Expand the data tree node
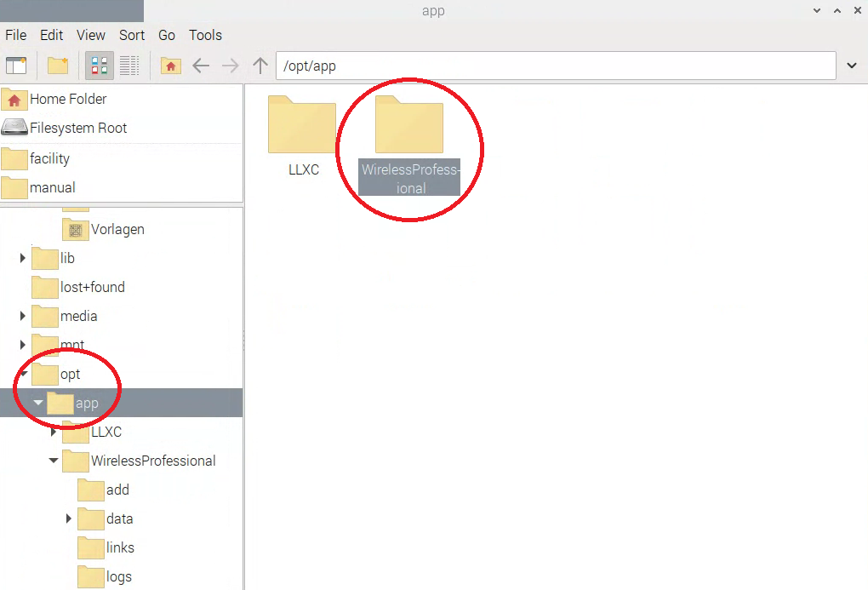This screenshot has height=590, width=868. coord(69,518)
